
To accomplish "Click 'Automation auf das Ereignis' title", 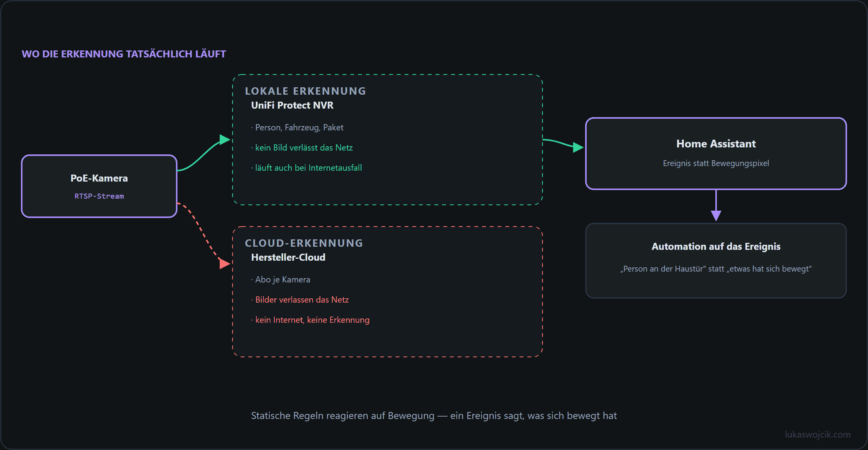I will [716, 247].
